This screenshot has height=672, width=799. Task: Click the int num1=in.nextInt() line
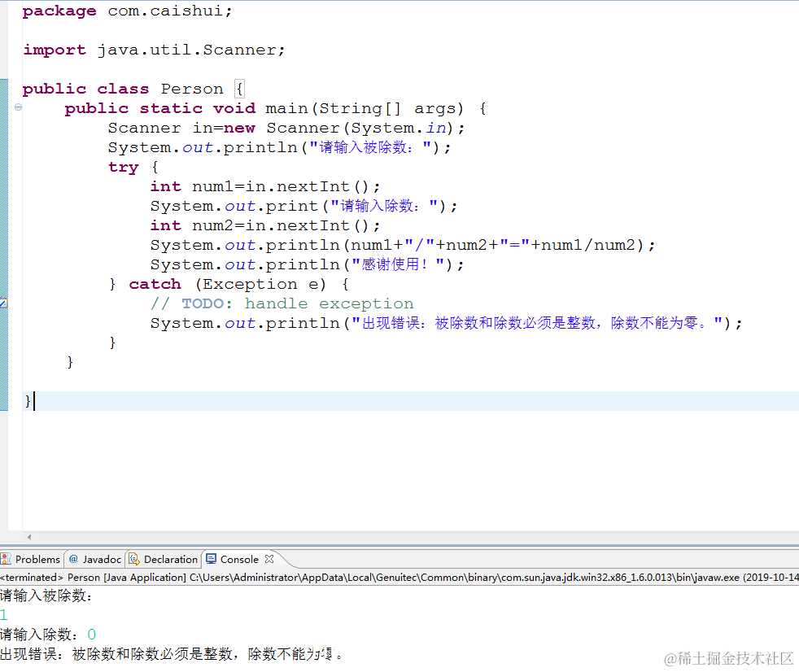click(265, 186)
